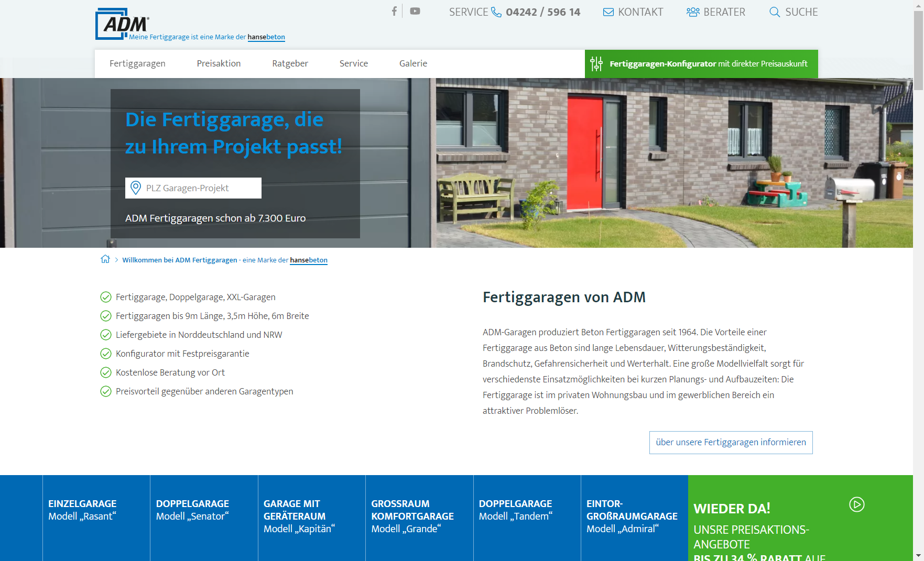Click checkmark icon beside Fertiggarage, Doppelgarage, XXL-Garagen
The width and height of the screenshot is (924, 561).
tap(106, 298)
